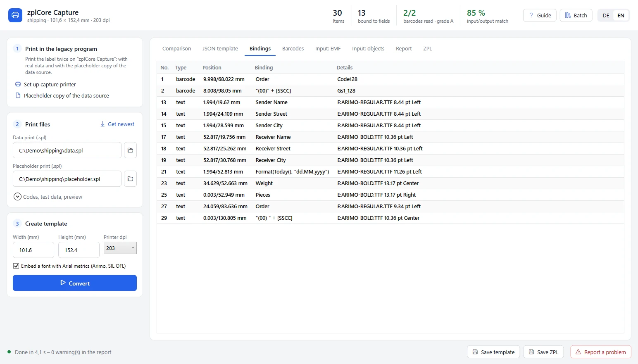The height and width of the screenshot is (364, 638).
Task: Switch language to DE
Action: point(606,15)
